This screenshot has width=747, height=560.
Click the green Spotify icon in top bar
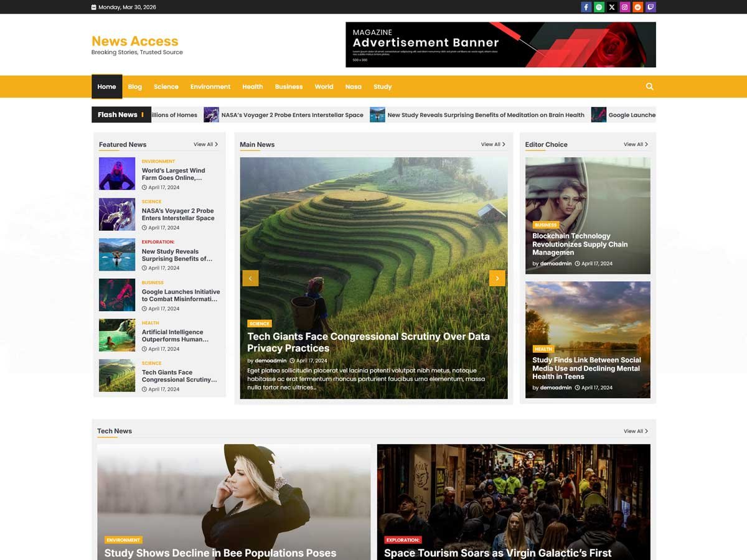pyautogui.click(x=599, y=7)
